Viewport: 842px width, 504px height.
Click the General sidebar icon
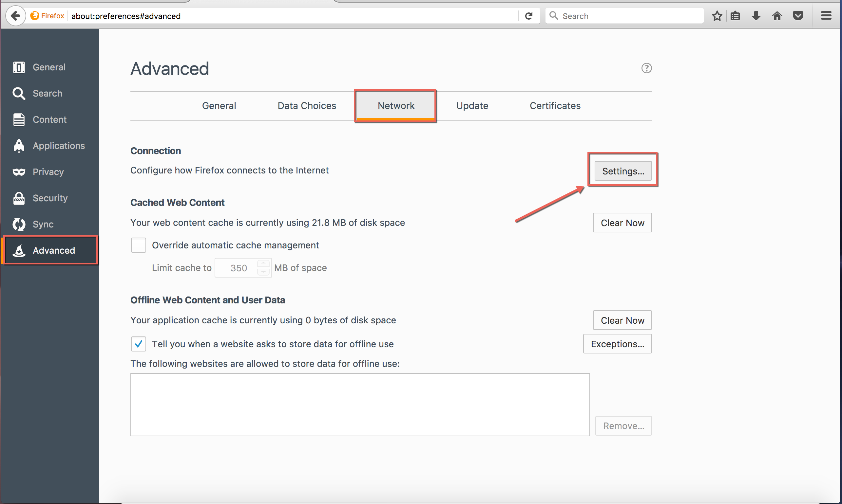coord(20,66)
